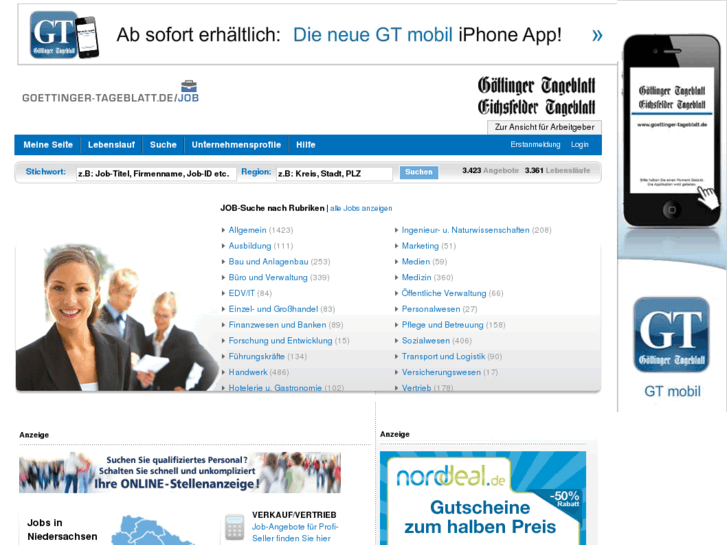Click the GT mobil text link

pos(672,391)
